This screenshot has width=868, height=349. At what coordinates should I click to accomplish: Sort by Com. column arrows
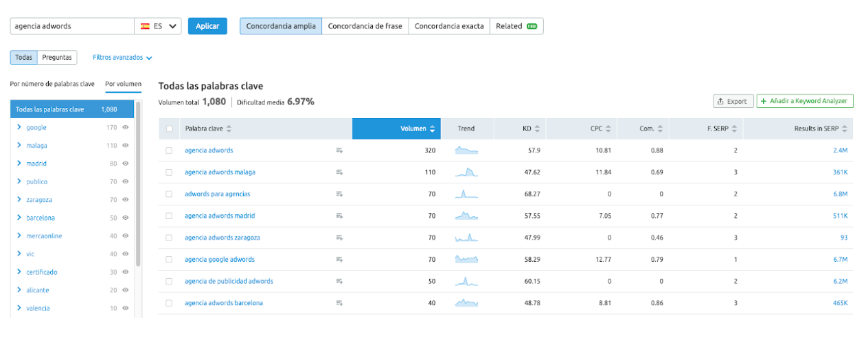tap(660, 128)
